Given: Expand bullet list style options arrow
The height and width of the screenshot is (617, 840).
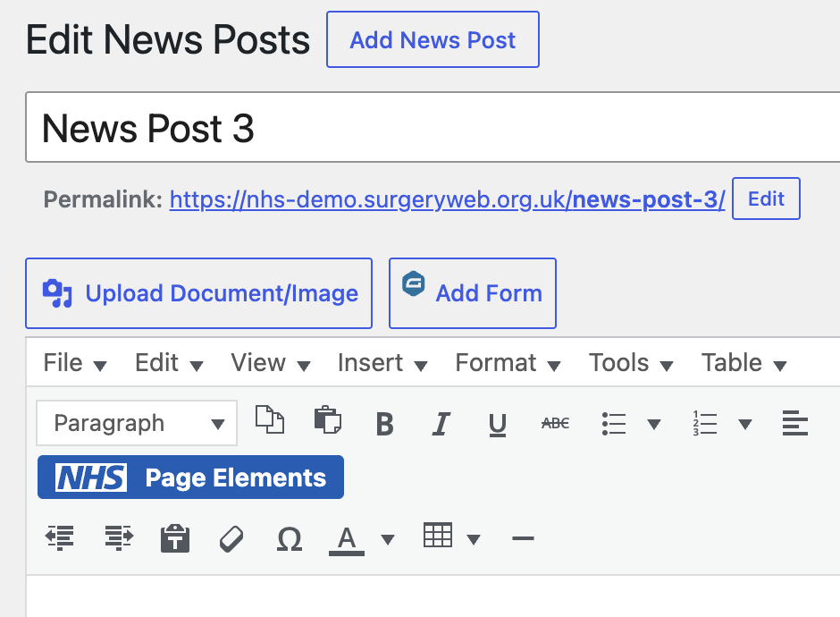Looking at the screenshot, I should click(x=653, y=425).
